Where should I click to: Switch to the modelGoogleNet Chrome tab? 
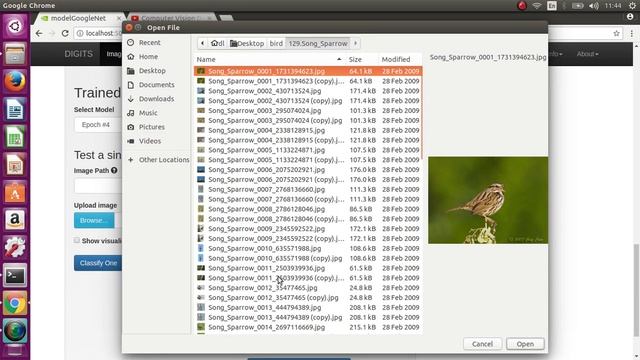pyautogui.click(x=78, y=18)
